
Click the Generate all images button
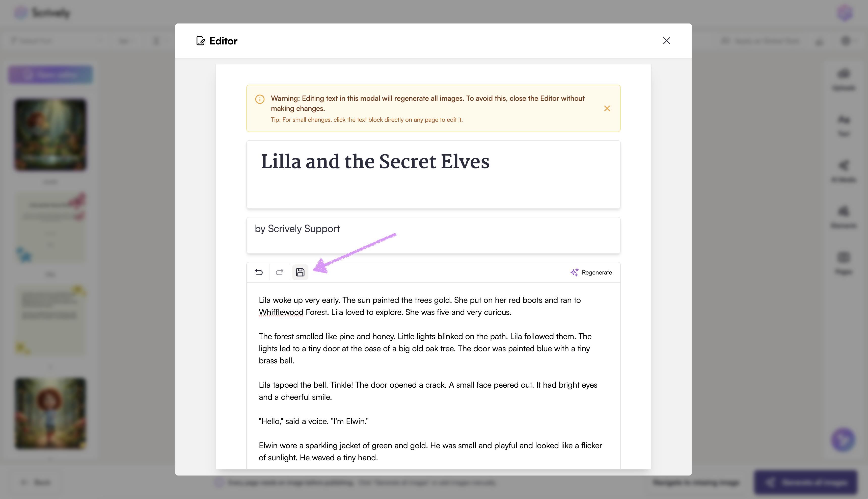[x=806, y=482]
